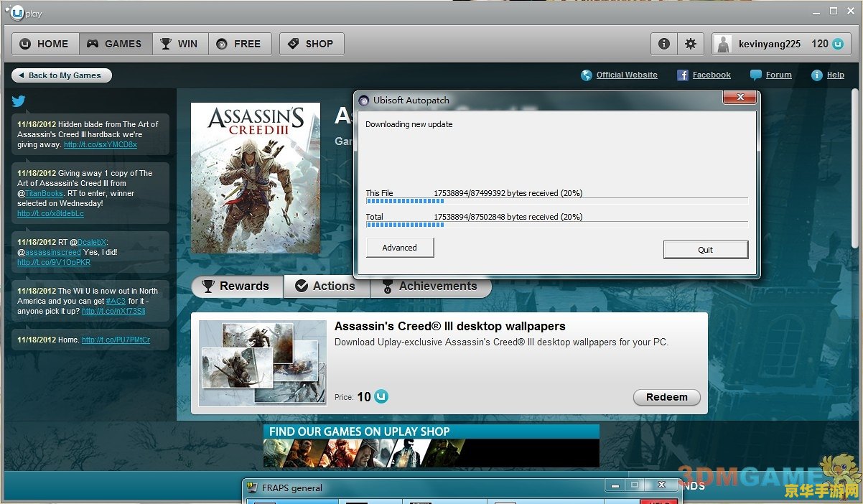
Task: Click the Help info icon
Action: point(816,75)
